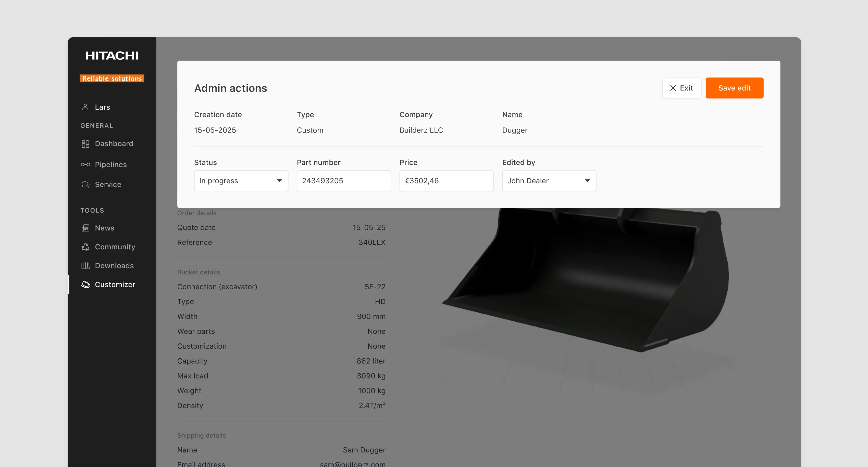Click the Service chat icon
This screenshot has height=467, width=868.
(x=85, y=184)
